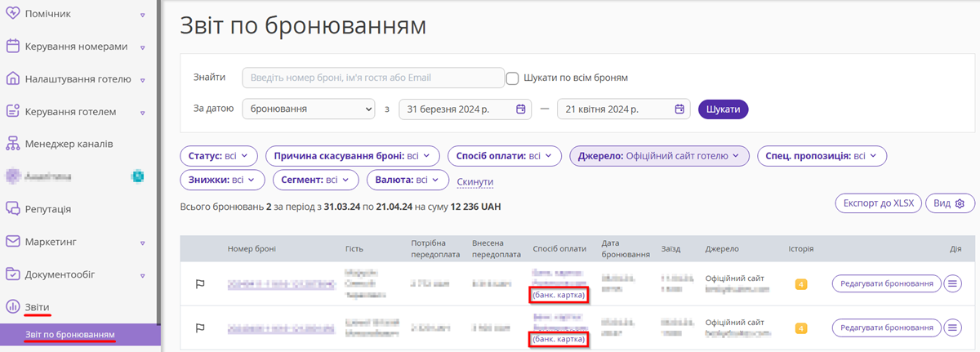Click the teal badge icon next to the blurred sidebar item
980x352 pixels.
pyautogui.click(x=138, y=176)
